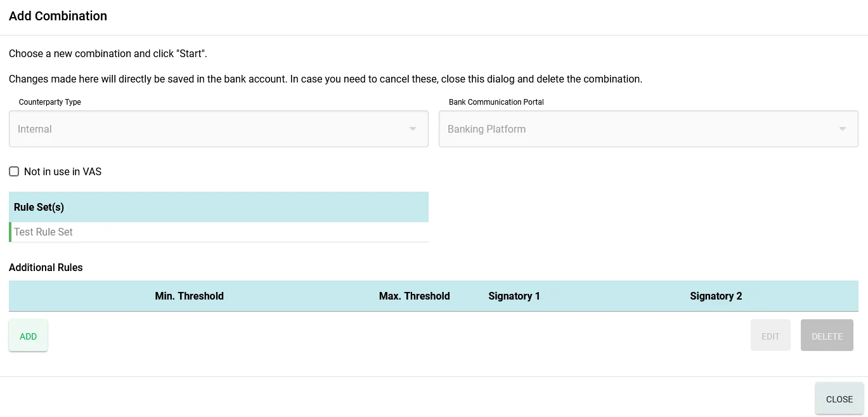The height and width of the screenshot is (417, 868).
Task: Click the Add Combination dialog title
Action: [58, 16]
